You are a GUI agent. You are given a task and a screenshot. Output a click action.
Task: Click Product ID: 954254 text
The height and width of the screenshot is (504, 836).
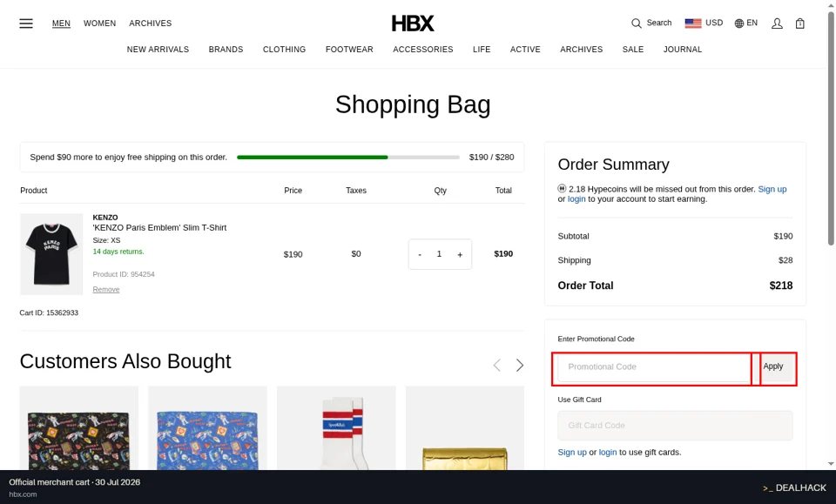tap(124, 274)
